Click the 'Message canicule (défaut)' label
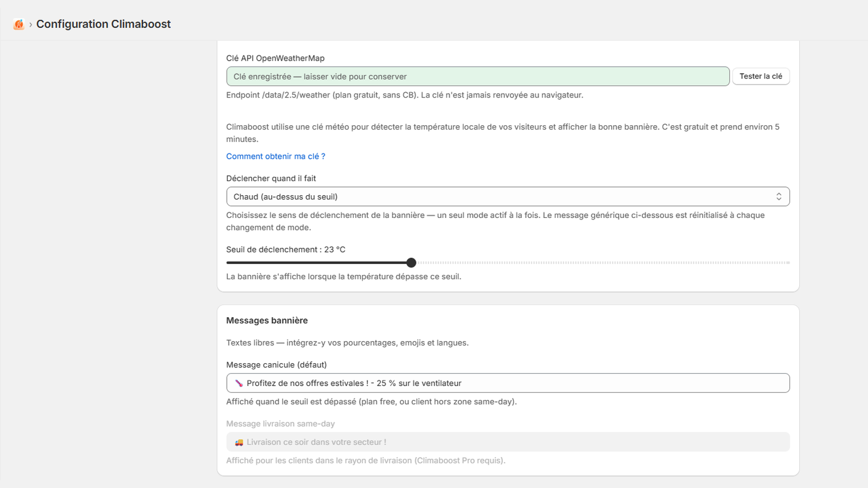This screenshot has height=488, width=868. point(277,365)
